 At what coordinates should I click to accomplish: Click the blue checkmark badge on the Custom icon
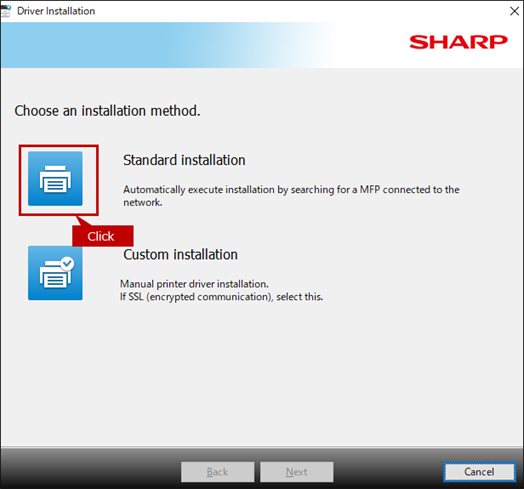pos(68,263)
